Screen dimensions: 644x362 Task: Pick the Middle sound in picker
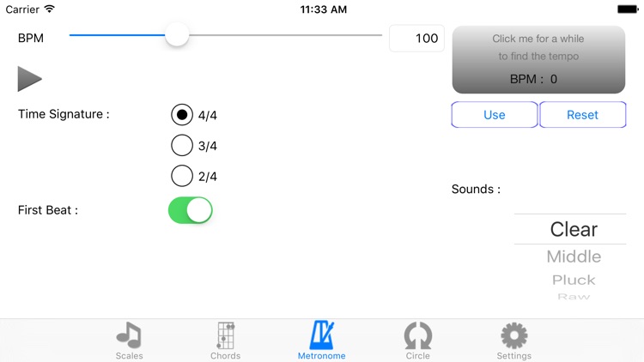[574, 256]
